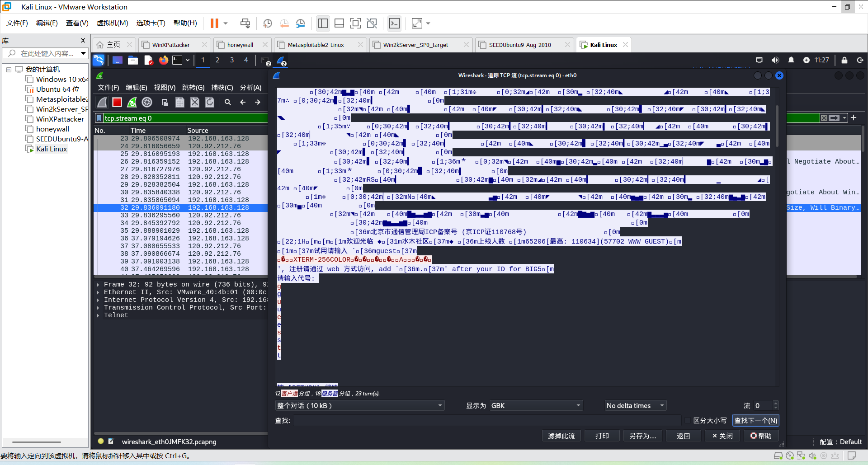Increase the 流 stream number spinner
The height and width of the screenshot is (465, 868).
776,403
